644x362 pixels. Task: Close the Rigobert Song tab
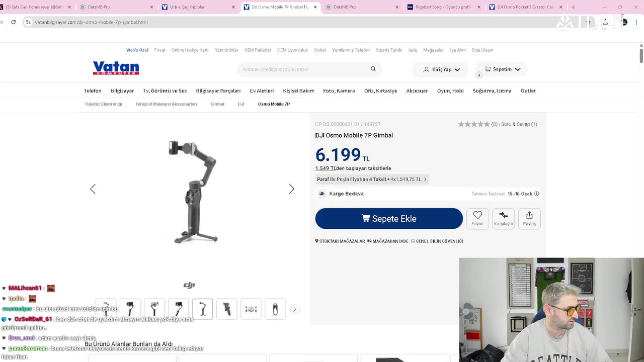tap(478, 7)
